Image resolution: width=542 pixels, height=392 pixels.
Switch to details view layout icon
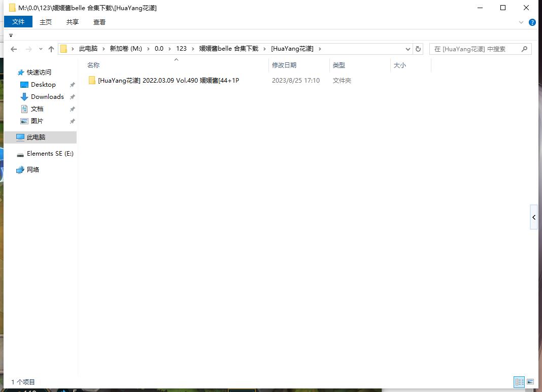(519, 382)
